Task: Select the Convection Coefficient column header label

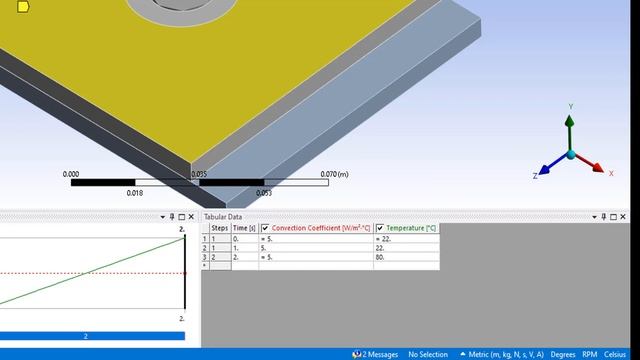Action: click(x=321, y=228)
